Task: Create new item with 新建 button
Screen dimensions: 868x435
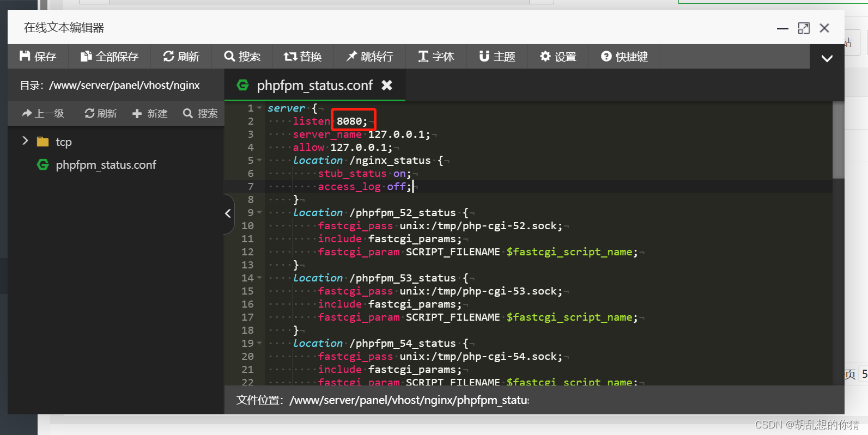Action: 150,113
